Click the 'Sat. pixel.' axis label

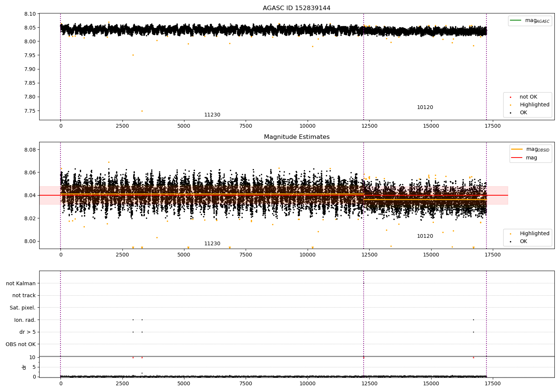(x=23, y=308)
